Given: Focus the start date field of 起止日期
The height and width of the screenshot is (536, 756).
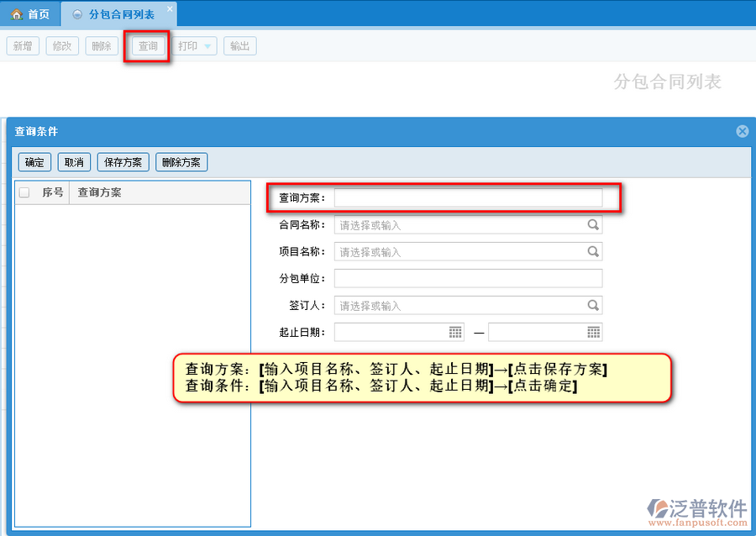Looking at the screenshot, I should click(x=399, y=332).
